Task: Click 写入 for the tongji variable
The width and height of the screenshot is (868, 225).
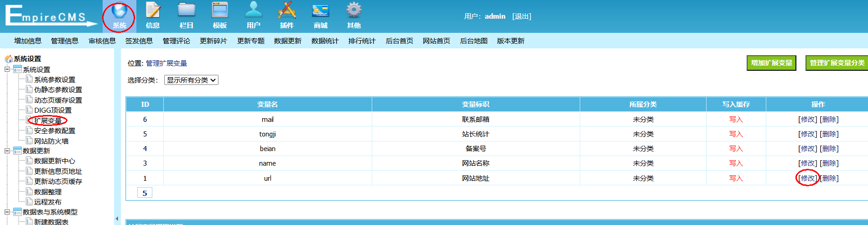Action: pyautogui.click(x=736, y=134)
